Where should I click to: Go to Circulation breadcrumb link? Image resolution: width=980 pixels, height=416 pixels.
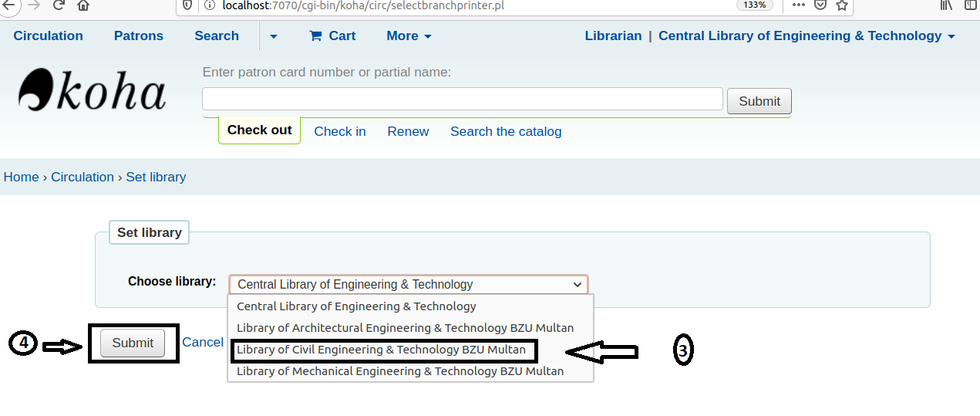(83, 177)
